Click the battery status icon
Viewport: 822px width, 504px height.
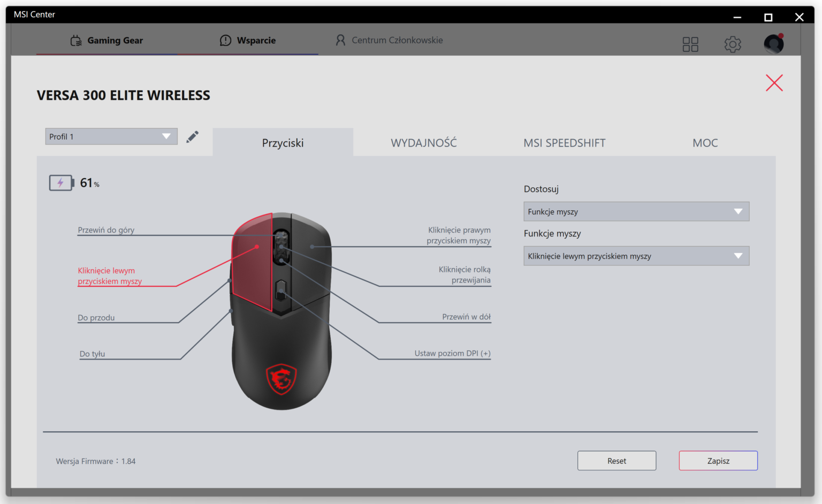61,182
